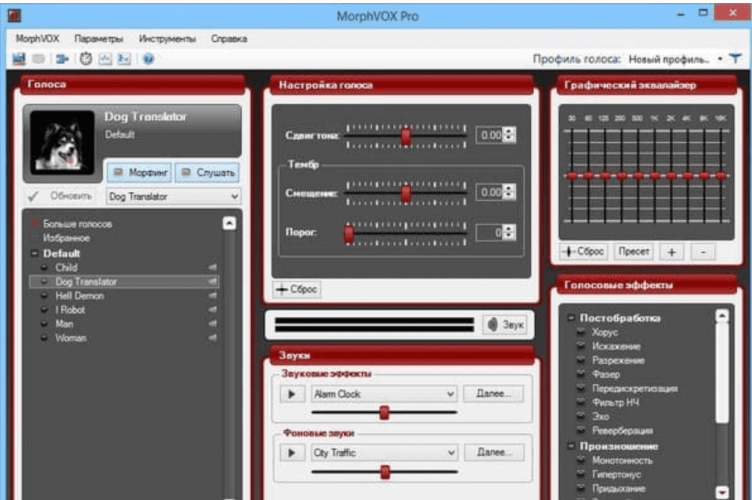Toggle the Реверберация effect indicator
Image resolution: width=752 pixels, height=500 pixels.
[581, 430]
